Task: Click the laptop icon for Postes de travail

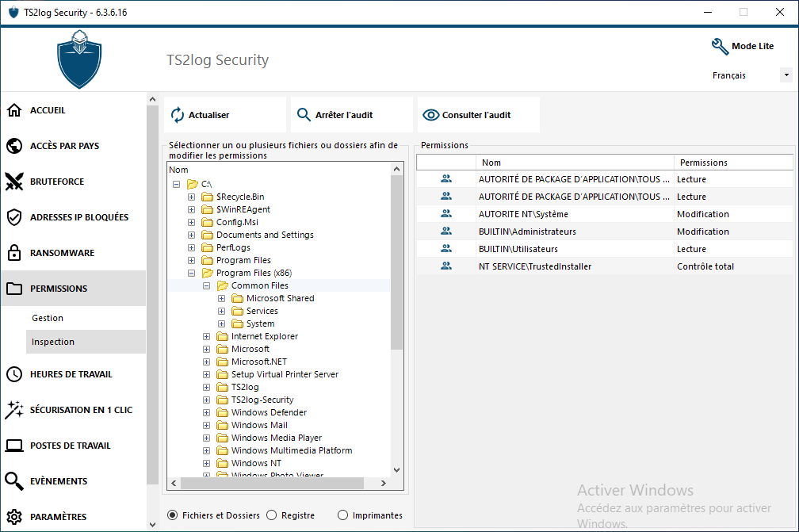Action: click(x=14, y=446)
